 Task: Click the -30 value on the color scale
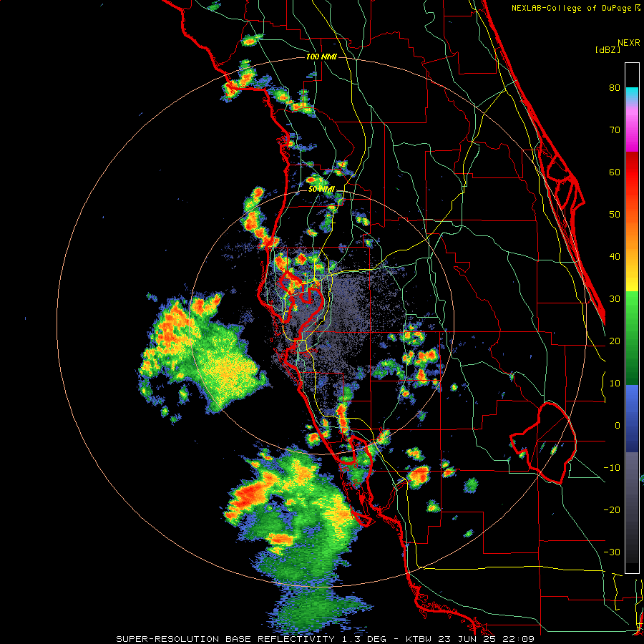pos(612,552)
